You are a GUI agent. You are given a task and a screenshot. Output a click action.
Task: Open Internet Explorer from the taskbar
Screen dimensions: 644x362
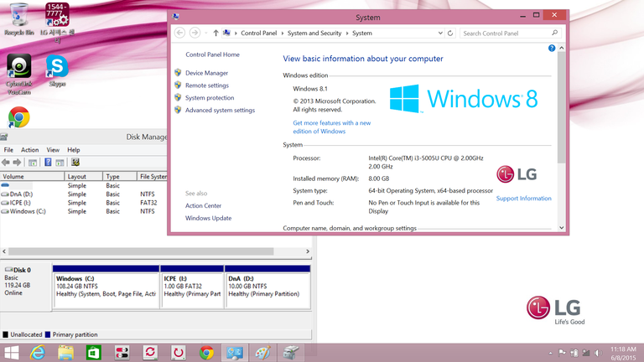pyautogui.click(x=38, y=353)
